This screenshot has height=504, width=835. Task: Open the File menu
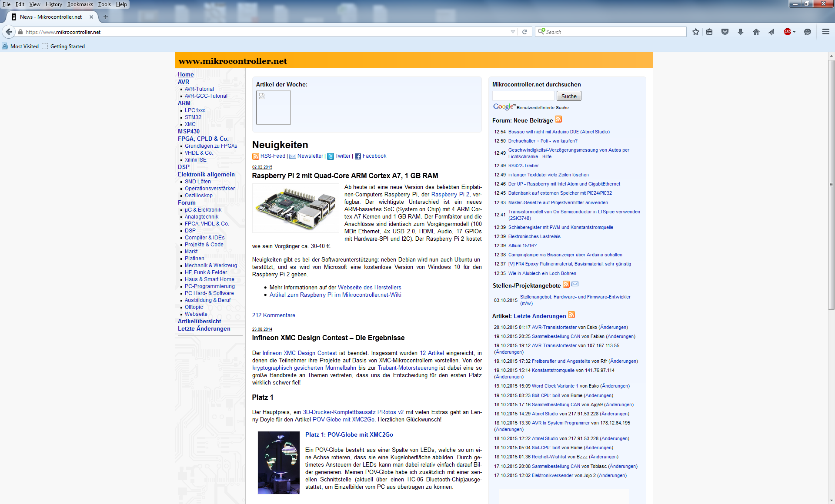coord(7,4)
